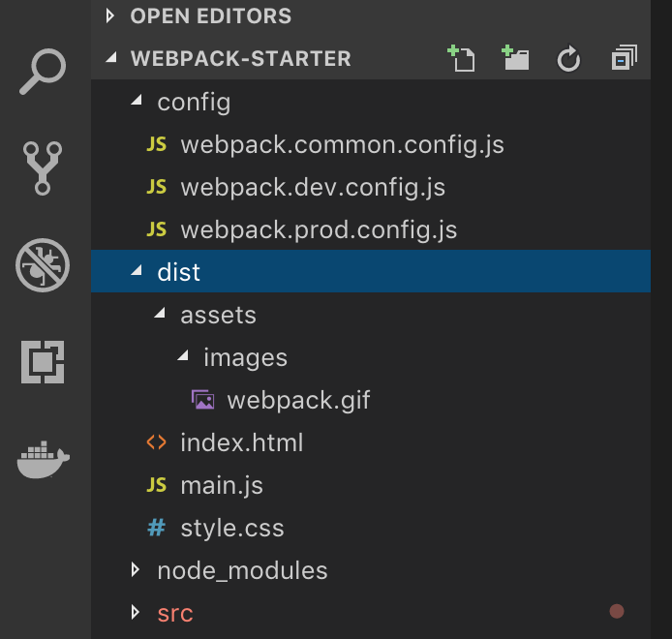Open the Search view in activity bar

point(44,73)
